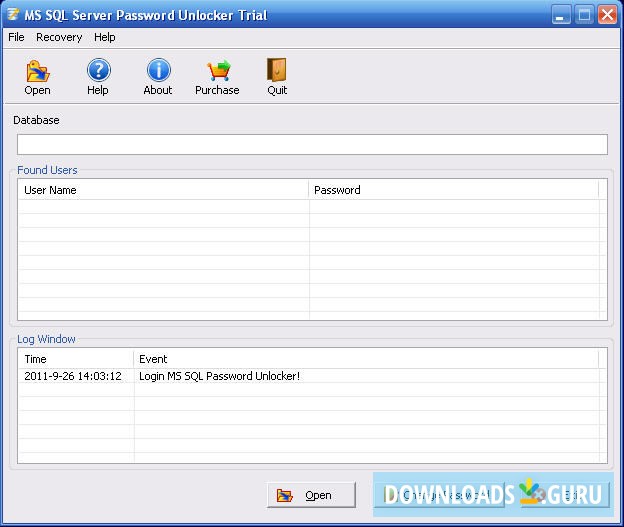Image resolution: width=624 pixels, height=527 pixels.
Task: Select the User Name column header
Action: 163,190
